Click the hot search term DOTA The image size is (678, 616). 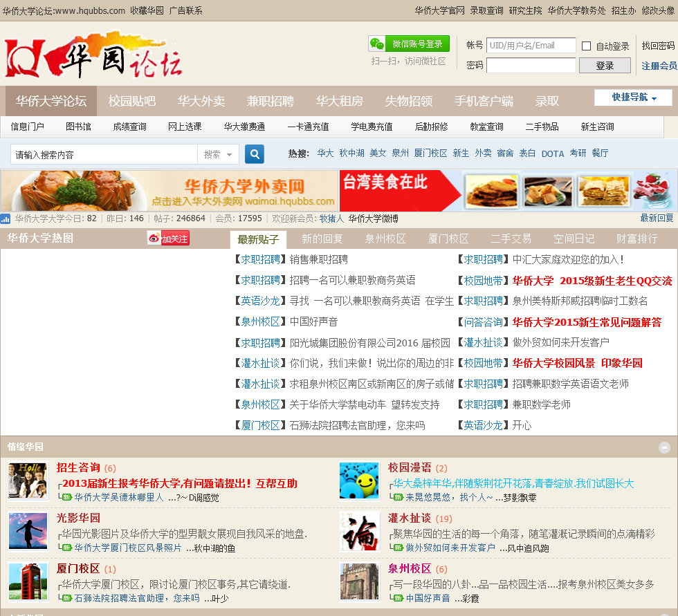tap(553, 153)
